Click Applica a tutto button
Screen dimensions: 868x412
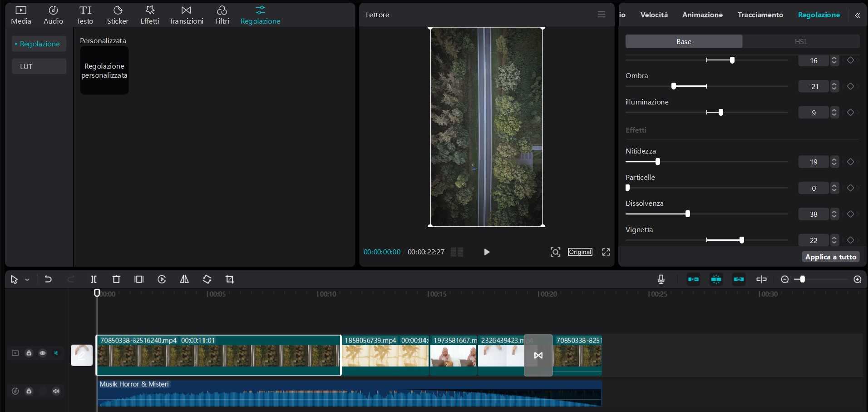pos(831,257)
